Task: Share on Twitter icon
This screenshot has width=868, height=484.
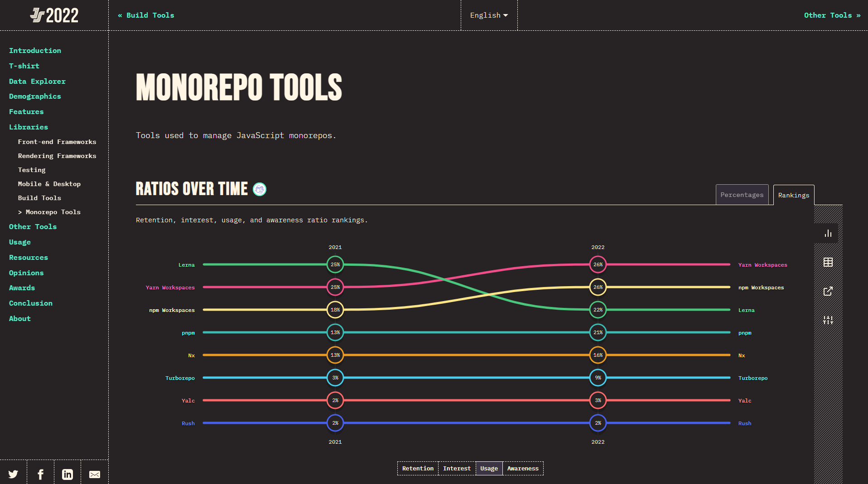Action: (x=13, y=474)
